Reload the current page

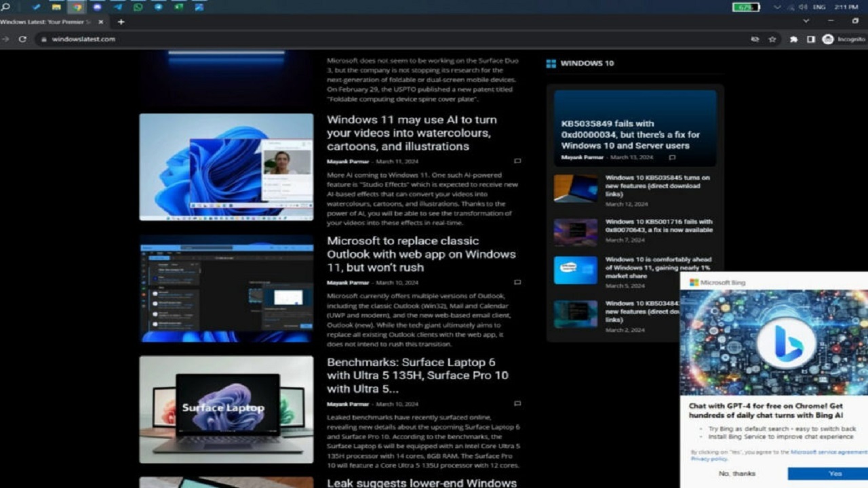click(x=22, y=39)
